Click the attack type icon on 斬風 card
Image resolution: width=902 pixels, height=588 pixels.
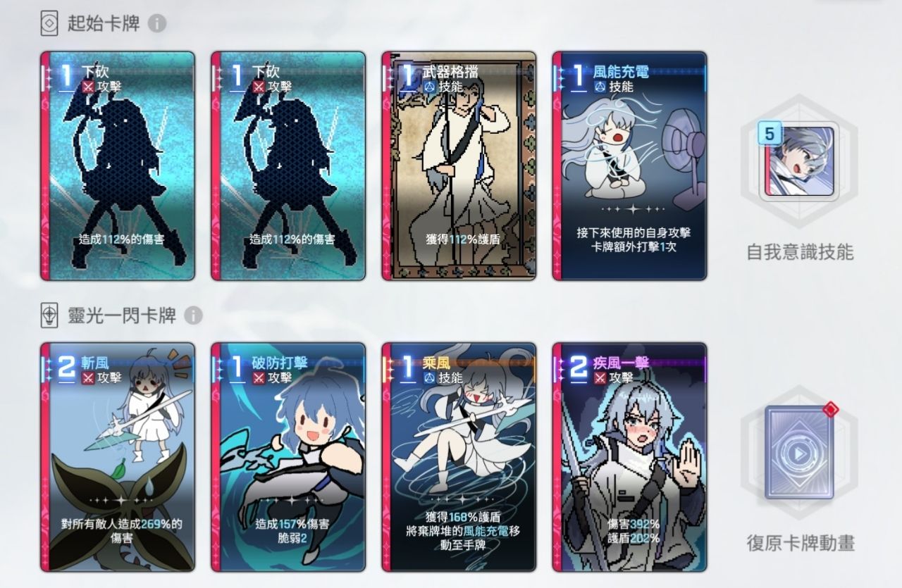88,378
